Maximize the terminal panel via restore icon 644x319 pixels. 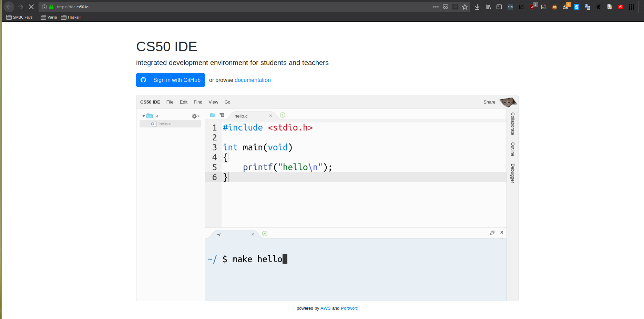click(492, 233)
